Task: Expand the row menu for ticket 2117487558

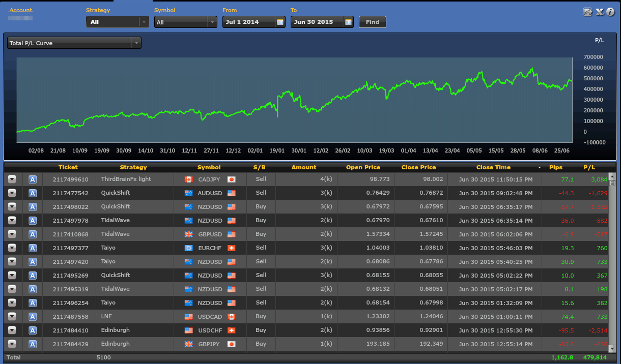Action: click(12, 316)
